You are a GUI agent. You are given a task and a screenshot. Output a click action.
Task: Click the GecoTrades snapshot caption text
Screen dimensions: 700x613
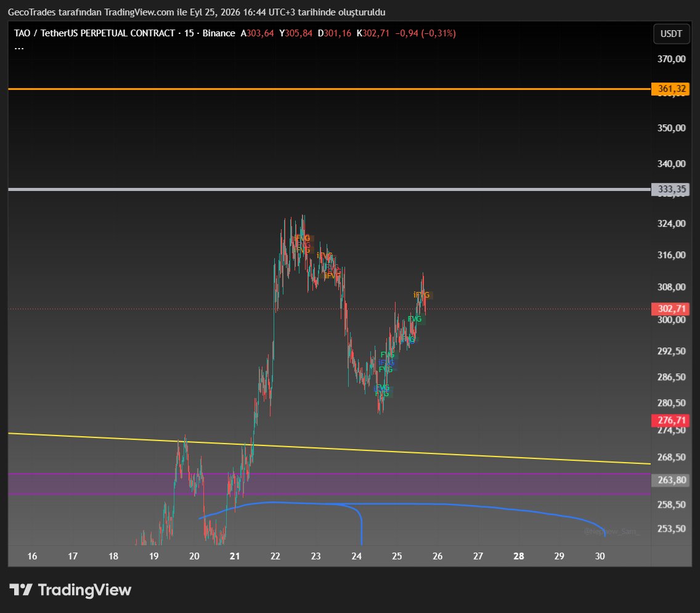pyautogui.click(x=197, y=12)
